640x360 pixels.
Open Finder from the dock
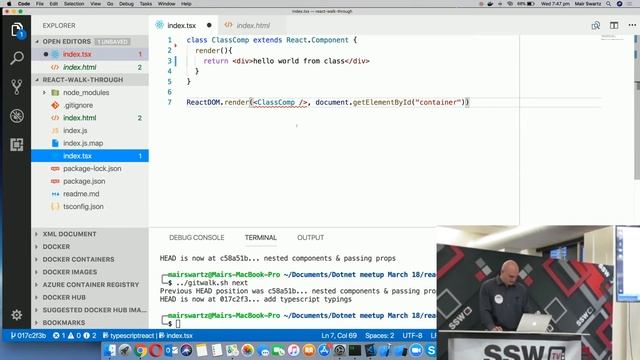110,351
